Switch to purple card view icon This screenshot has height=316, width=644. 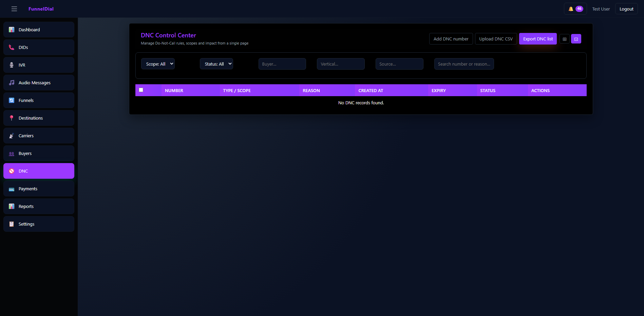pyautogui.click(x=576, y=39)
